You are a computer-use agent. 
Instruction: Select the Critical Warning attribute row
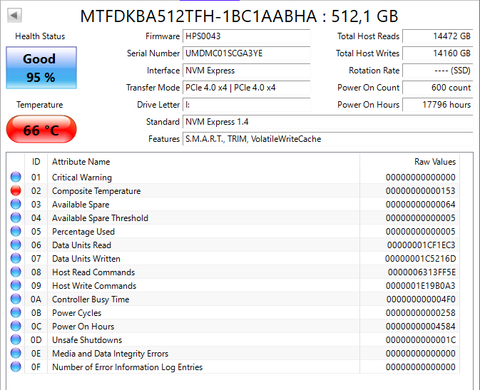(233, 177)
